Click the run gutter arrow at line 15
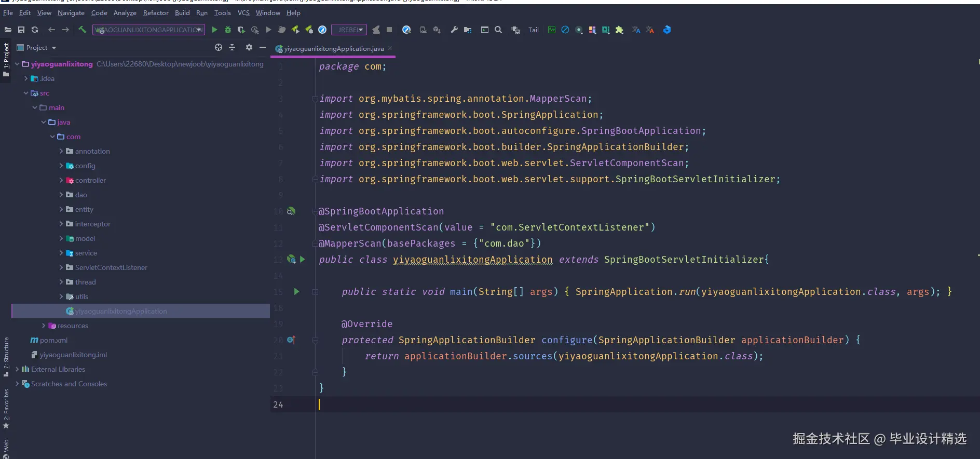Viewport: 980px width, 459px height. coord(296,292)
